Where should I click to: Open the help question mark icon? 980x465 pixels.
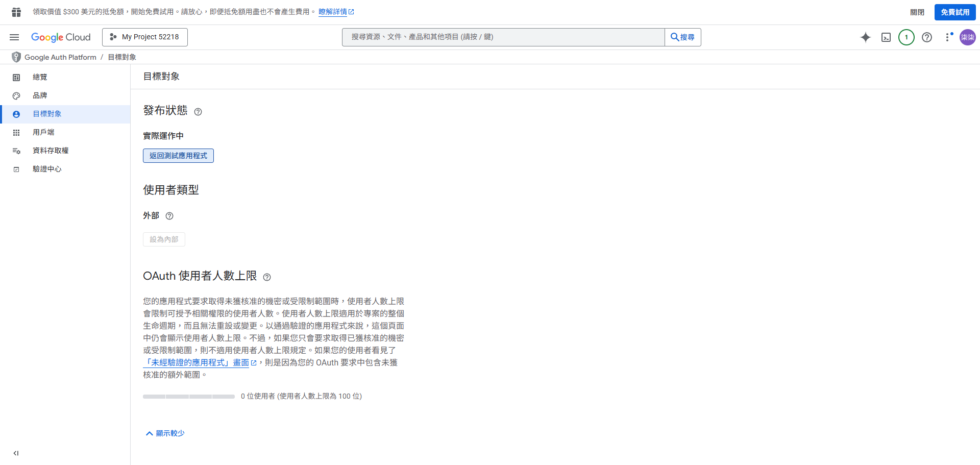(x=927, y=37)
